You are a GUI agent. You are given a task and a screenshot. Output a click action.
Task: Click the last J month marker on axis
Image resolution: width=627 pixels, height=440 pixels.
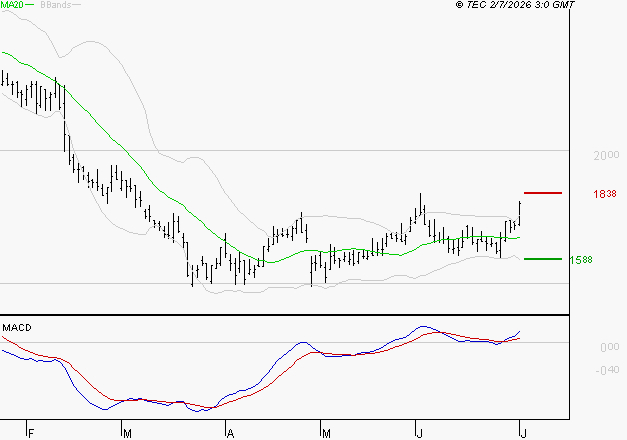[523, 434]
